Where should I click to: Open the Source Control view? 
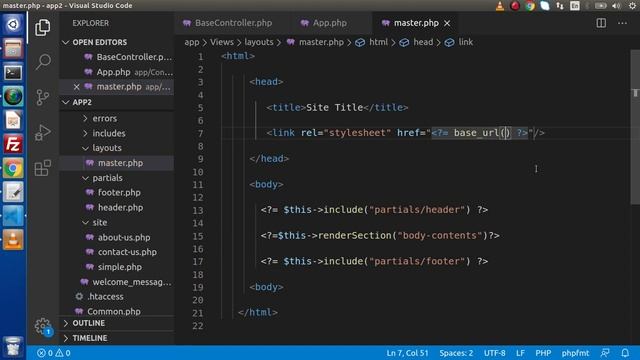coord(43,98)
